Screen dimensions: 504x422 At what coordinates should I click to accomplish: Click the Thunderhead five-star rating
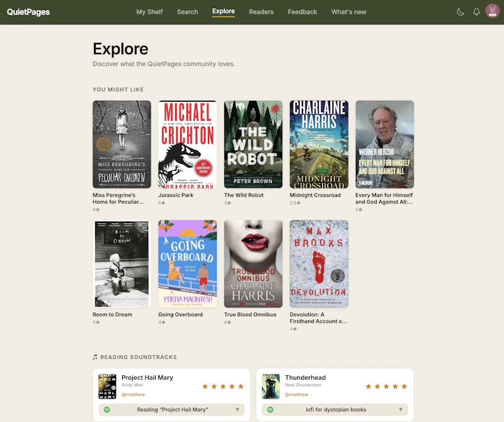click(386, 386)
